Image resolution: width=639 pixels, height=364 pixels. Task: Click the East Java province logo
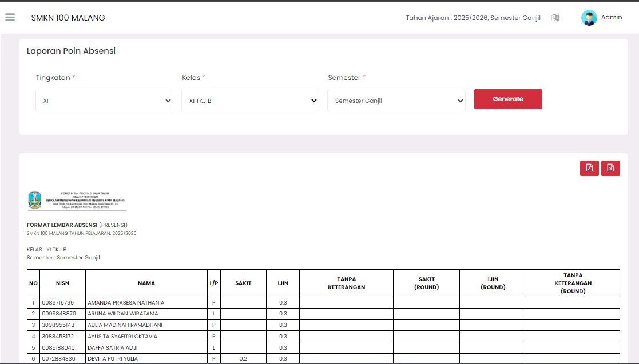coord(35,200)
